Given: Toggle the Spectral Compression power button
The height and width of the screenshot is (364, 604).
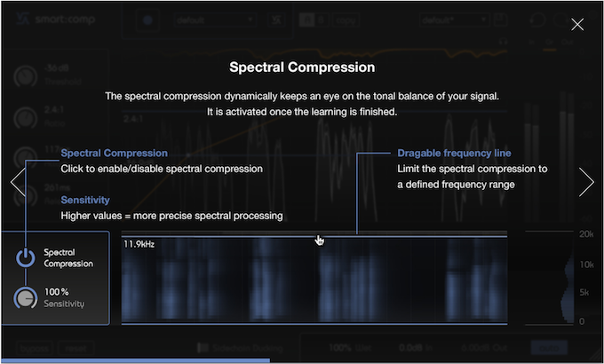Looking at the screenshot, I should pos(26,257).
